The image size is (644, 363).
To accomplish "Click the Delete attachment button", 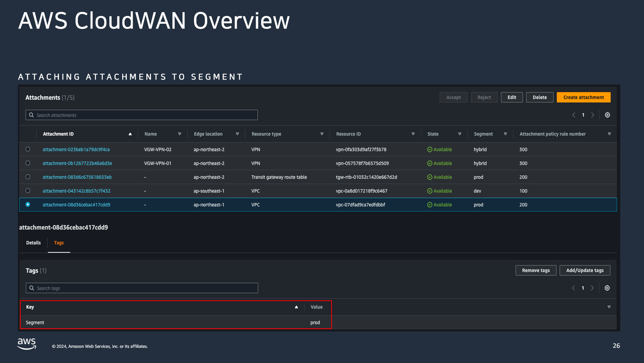I will click(x=540, y=97).
